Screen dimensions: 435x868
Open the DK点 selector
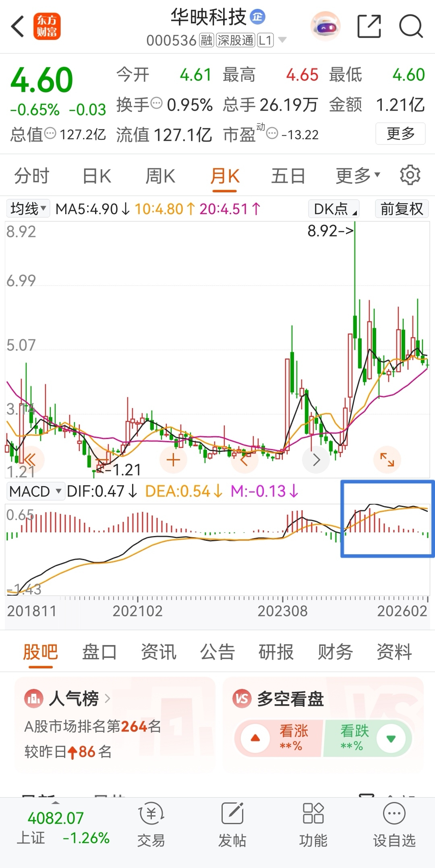point(334,209)
